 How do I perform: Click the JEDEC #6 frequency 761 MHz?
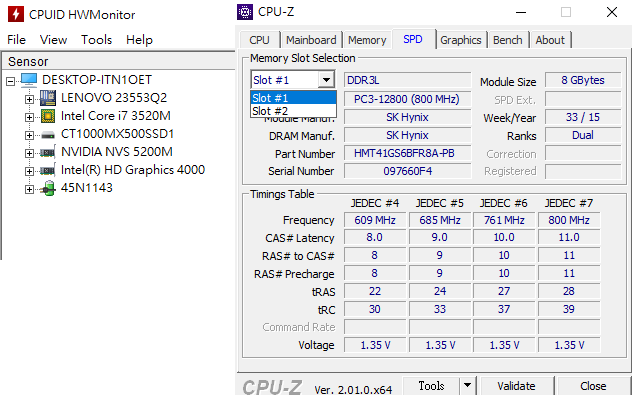click(504, 220)
